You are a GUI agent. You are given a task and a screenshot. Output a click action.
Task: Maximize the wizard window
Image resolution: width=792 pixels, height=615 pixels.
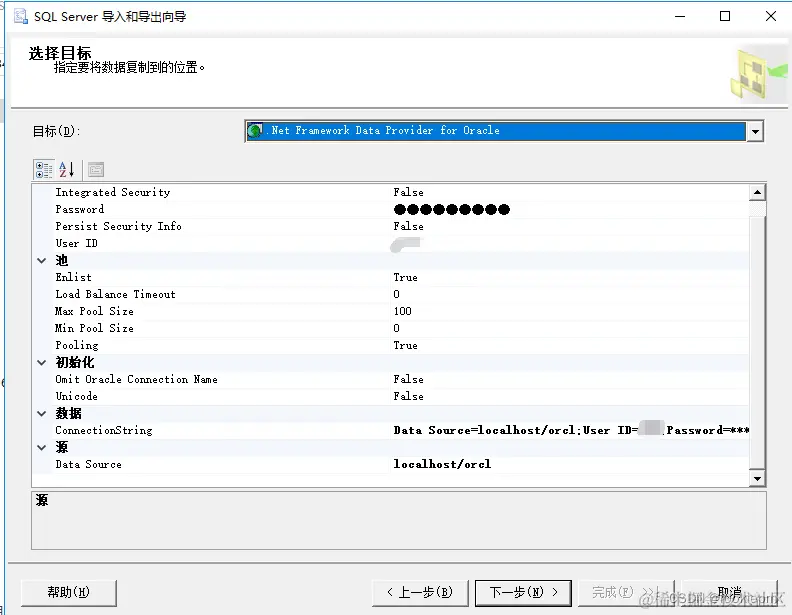tap(725, 16)
